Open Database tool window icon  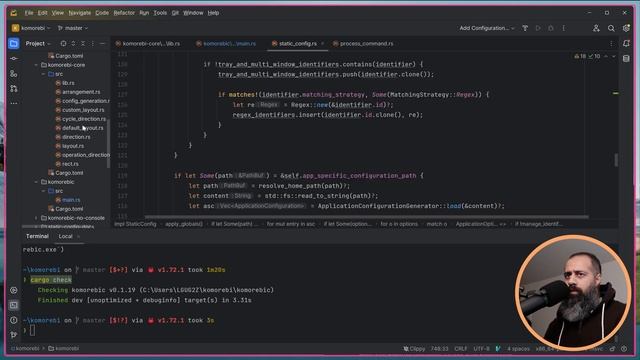pyautogui.click(x=626, y=58)
